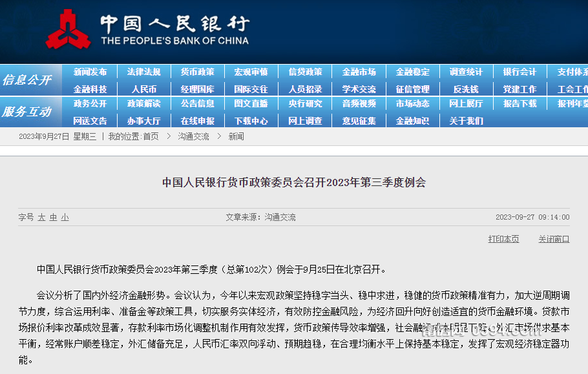Go to the 金融科技 page
The height and width of the screenshot is (374, 588).
90,89
